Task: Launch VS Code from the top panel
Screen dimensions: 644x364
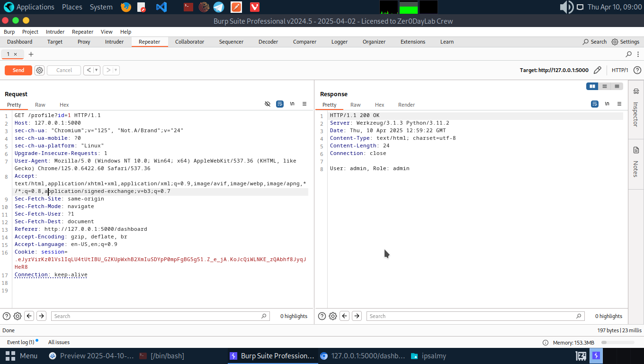Action: [x=161, y=7]
